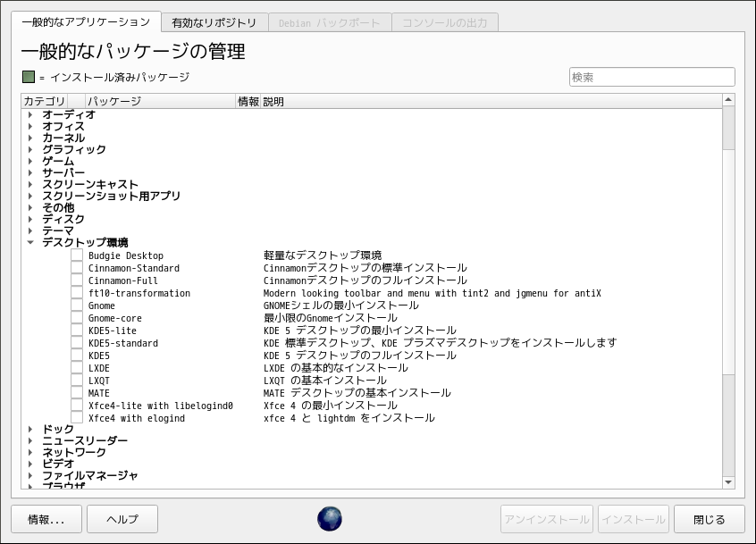756x544 pixels.
Task: Expand the その他 category
Action: pos(30,207)
